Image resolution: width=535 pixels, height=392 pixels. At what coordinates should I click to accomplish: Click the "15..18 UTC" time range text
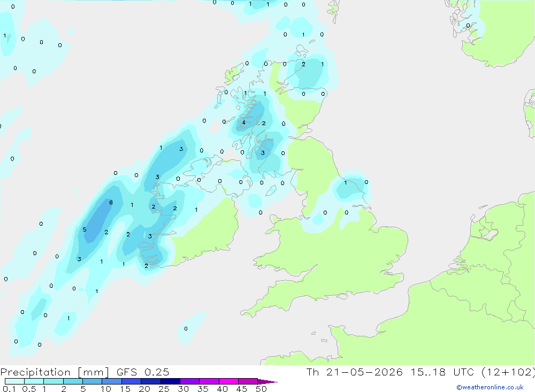[442, 372]
